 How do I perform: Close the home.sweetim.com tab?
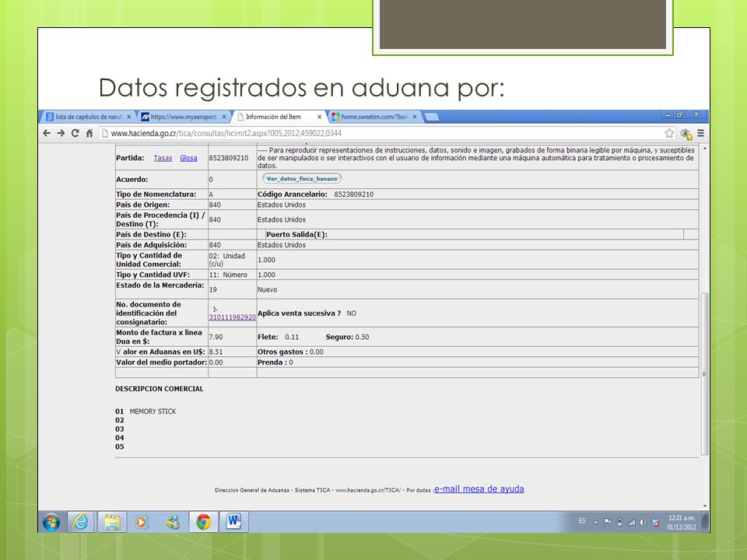(415, 117)
